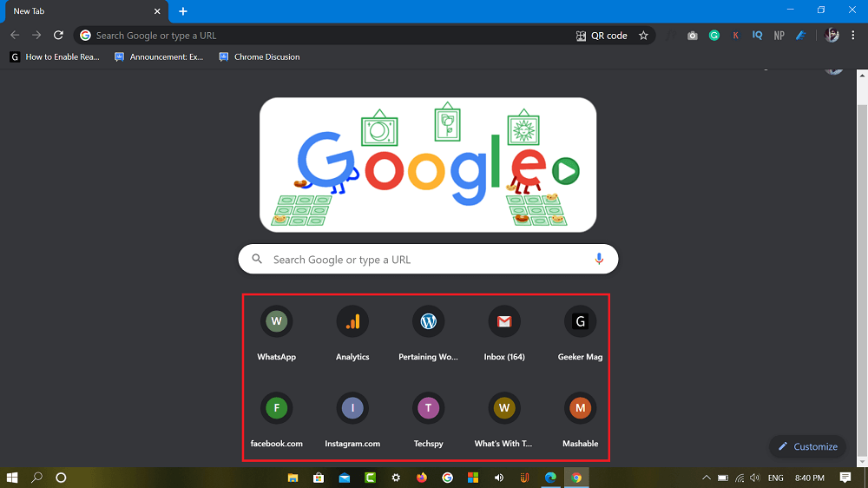
Task: Open Chrome Discusion bookmark
Action: click(x=260, y=56)
